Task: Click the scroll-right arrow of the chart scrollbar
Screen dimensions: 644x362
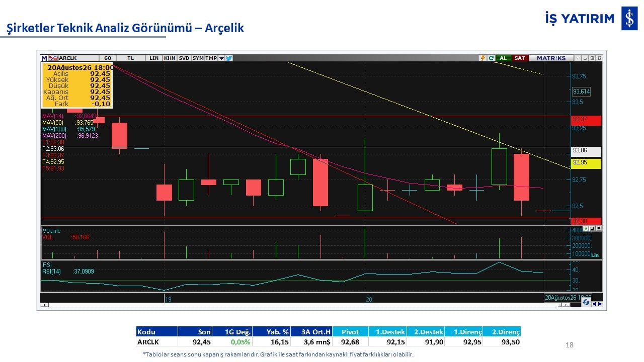Action: 567,305
